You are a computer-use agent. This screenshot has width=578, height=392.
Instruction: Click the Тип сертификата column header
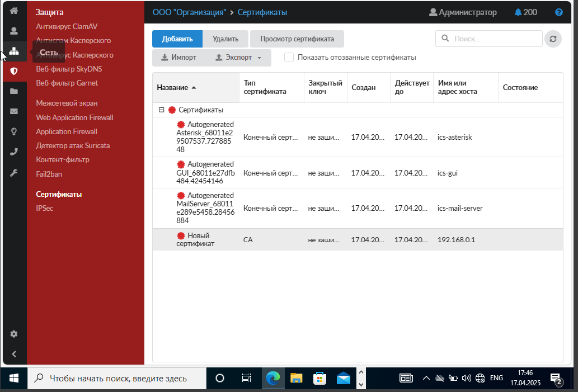click(x=272, y=87)
